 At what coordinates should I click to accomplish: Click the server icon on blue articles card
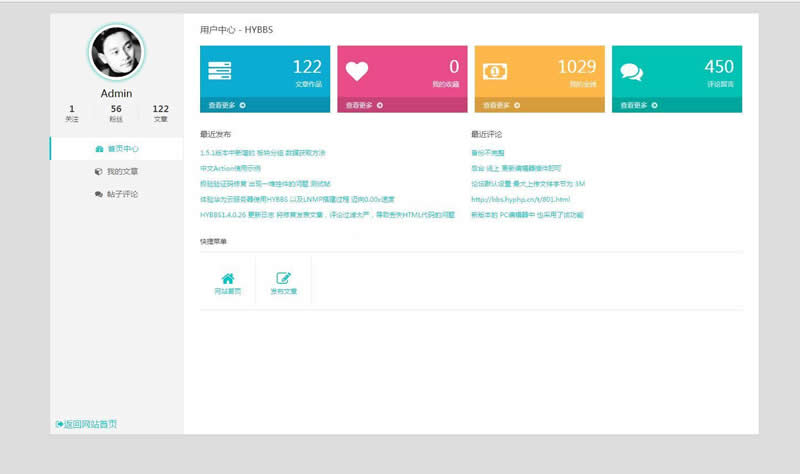coord(219,72)
